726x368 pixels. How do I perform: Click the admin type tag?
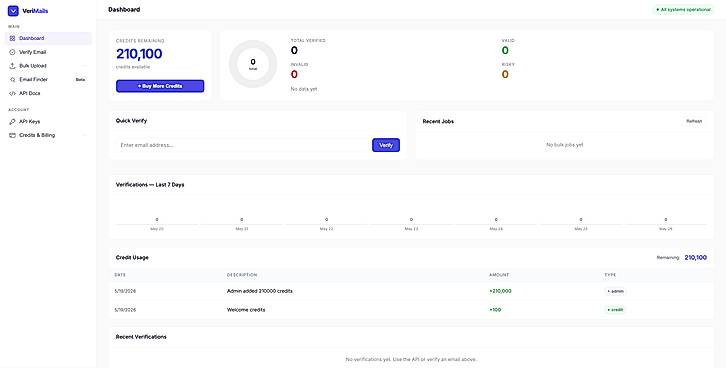(615, 291)
